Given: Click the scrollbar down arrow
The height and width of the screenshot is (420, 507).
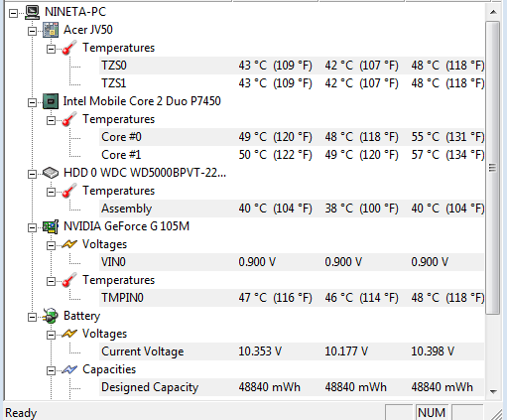Looking at the screenshot, I should click(x=493, y=391).
